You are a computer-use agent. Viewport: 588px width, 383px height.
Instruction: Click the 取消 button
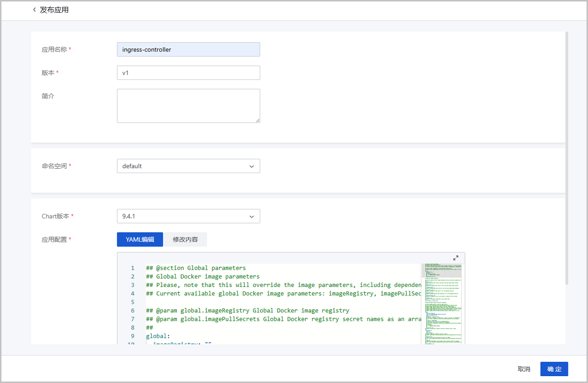524,369
